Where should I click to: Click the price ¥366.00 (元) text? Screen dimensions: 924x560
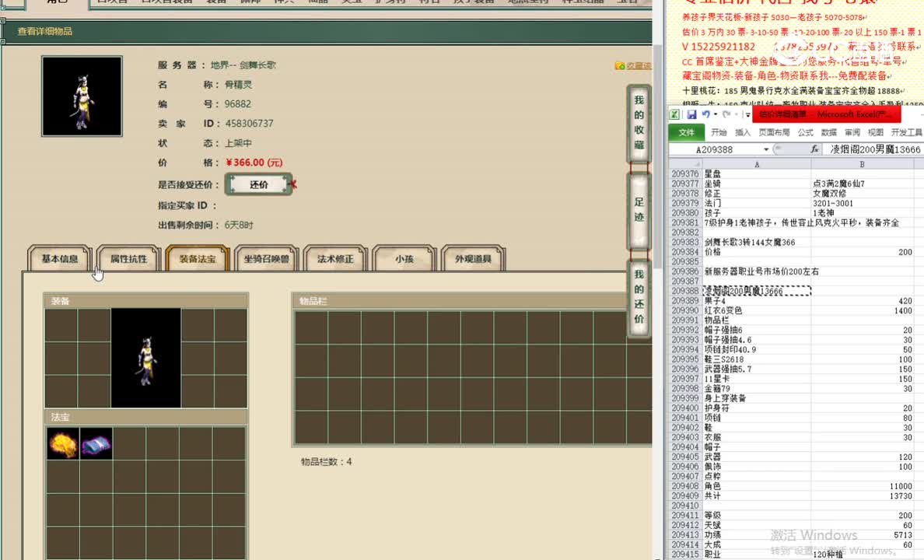click(254, 163)
